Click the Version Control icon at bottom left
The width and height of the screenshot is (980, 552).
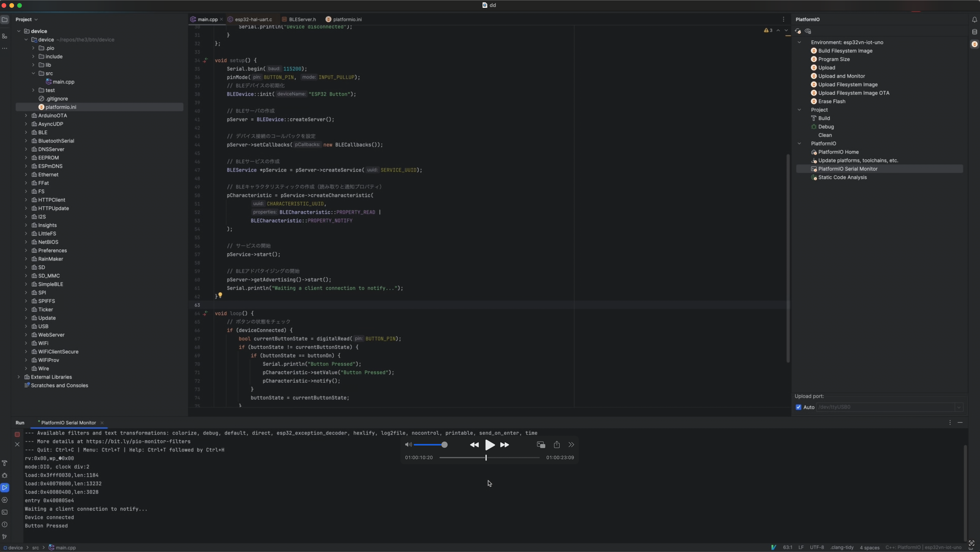click(5, 537)
